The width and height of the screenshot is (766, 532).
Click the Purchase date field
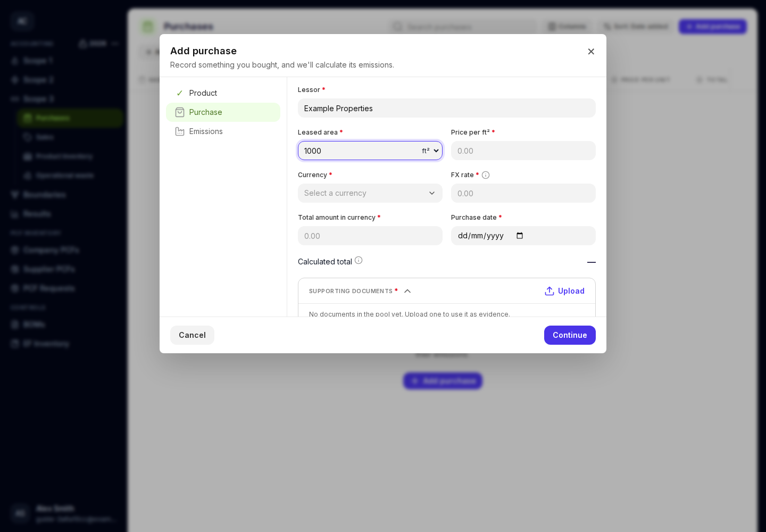[523, 236]
